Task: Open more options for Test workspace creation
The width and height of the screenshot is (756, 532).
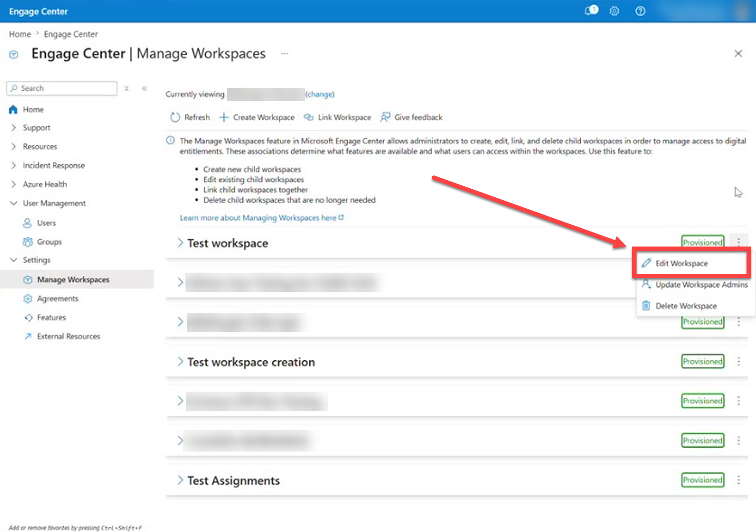Action: tap(738, 361)
